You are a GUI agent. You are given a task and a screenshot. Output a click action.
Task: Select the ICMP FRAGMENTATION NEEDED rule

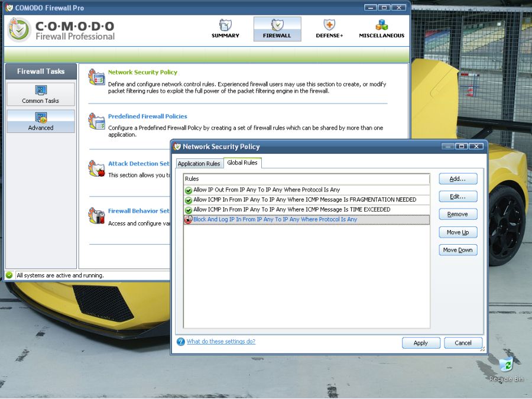tap(306, 200)
